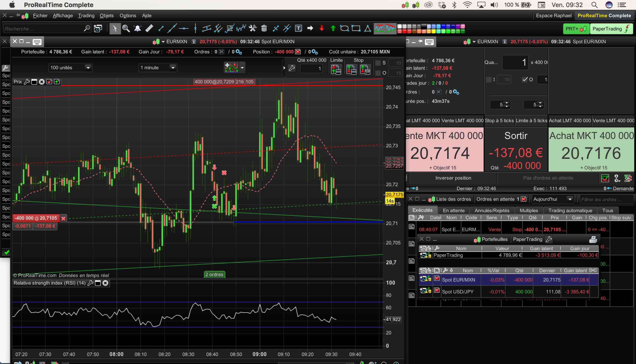Toggle the S stop checkbox

pyautogui.click(x=378, y=63)
